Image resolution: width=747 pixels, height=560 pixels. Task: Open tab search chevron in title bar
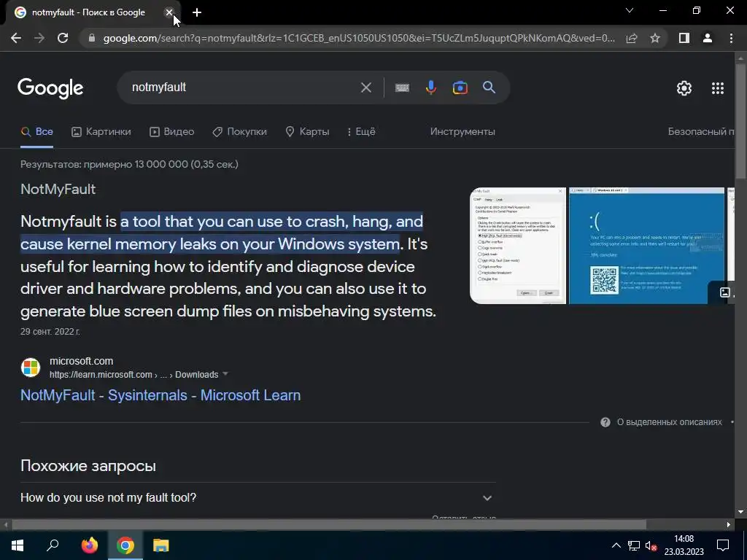pyautogui.click(x=630, y=10)
